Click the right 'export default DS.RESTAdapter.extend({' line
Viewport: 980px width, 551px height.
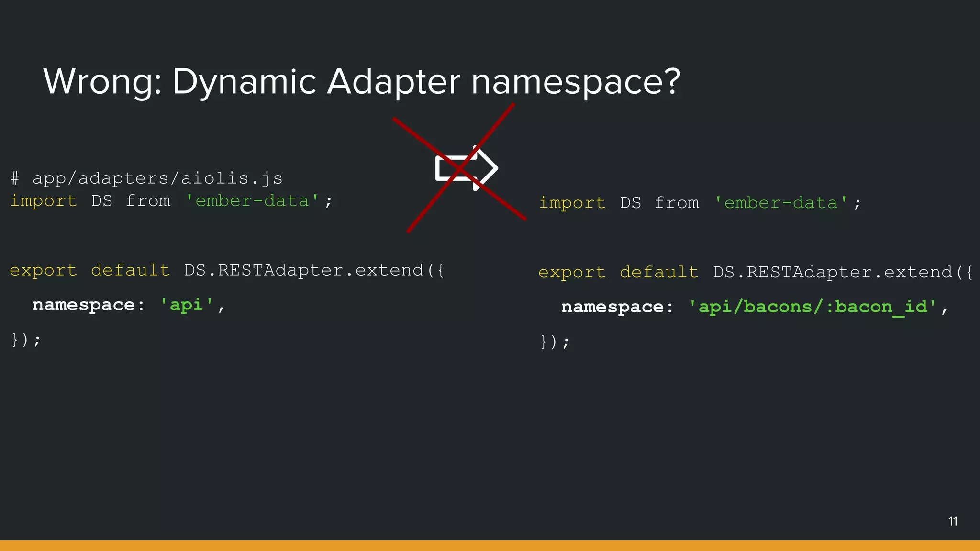point(756,273)
